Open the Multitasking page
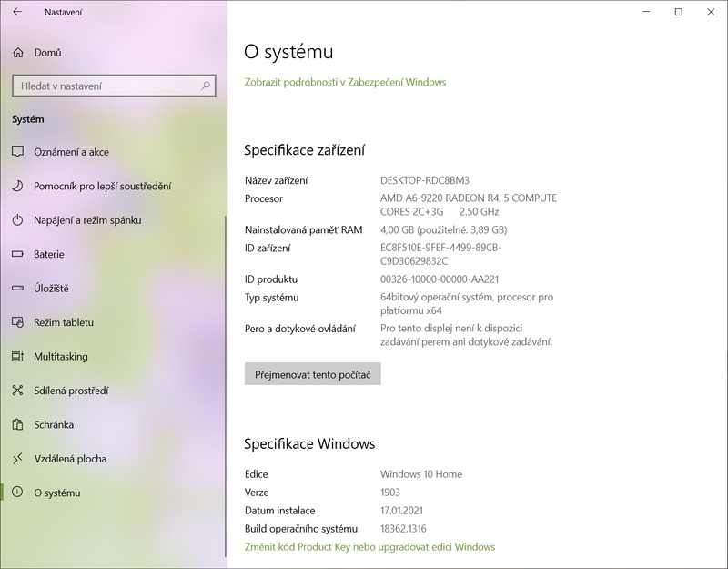This screenshot has width=728, height=569. point(114,356)
